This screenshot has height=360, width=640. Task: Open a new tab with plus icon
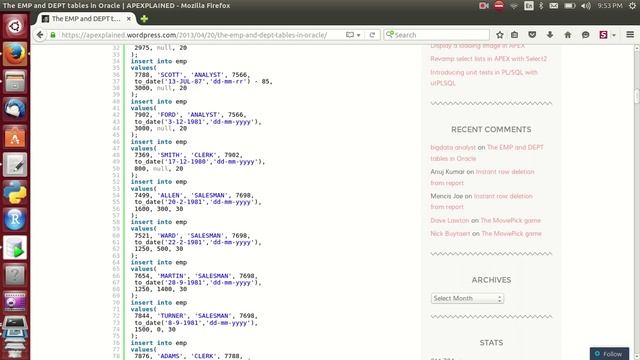[144, 19]
